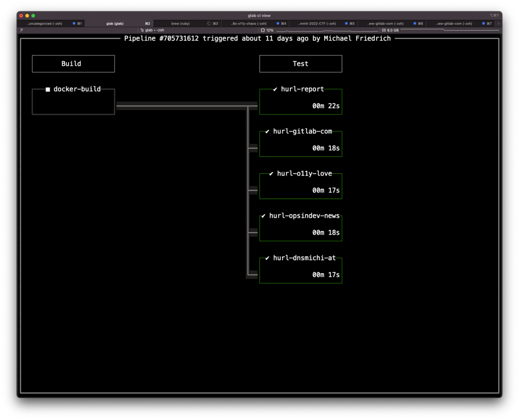Add a new terminal tab with plus button

499,23
